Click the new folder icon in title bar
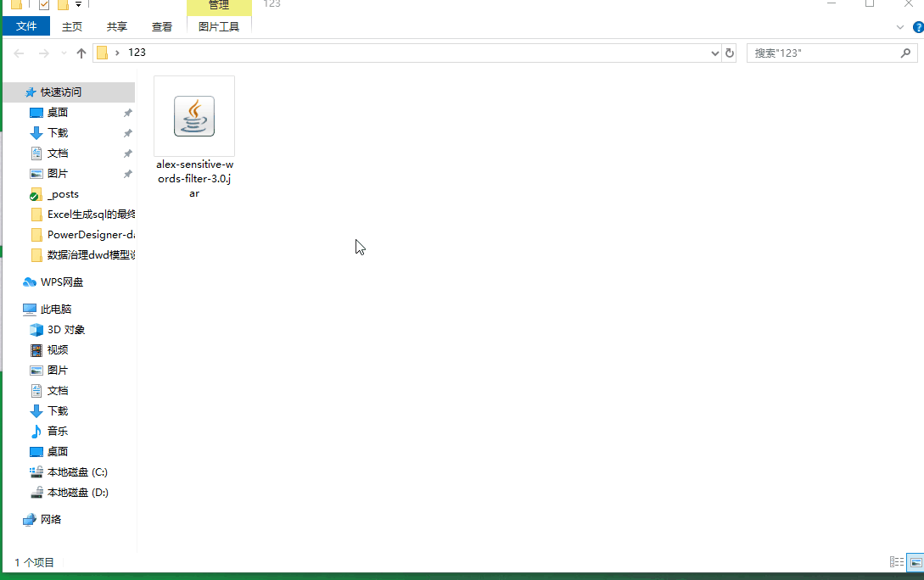This screenshot has width=924, height=580. coord(63,5)
